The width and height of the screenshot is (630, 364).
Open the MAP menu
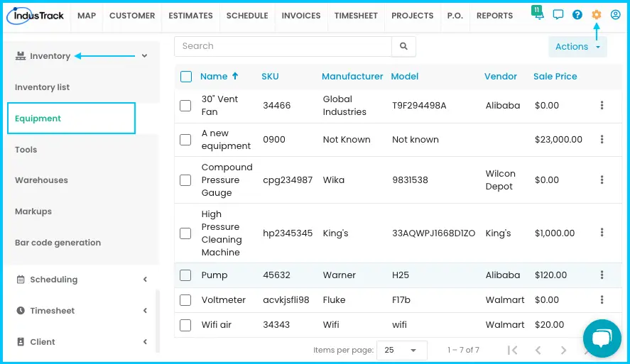pyautogui.click(x=87, y=16)
